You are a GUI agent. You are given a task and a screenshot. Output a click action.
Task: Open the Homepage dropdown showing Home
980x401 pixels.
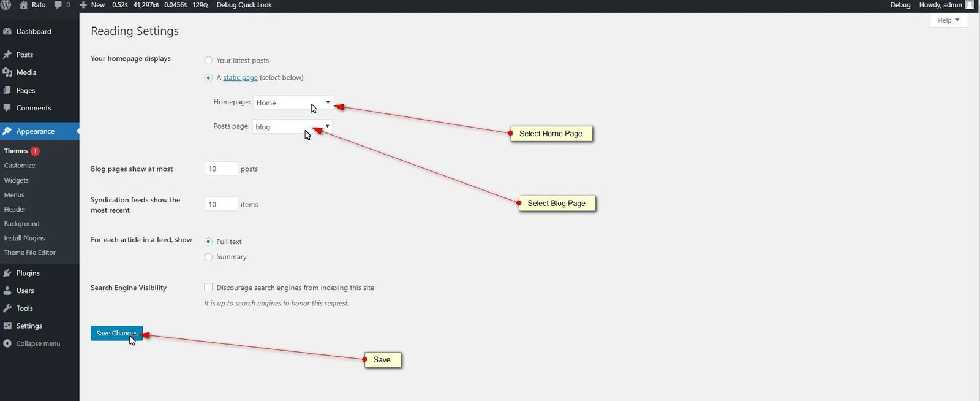[292, 102]
